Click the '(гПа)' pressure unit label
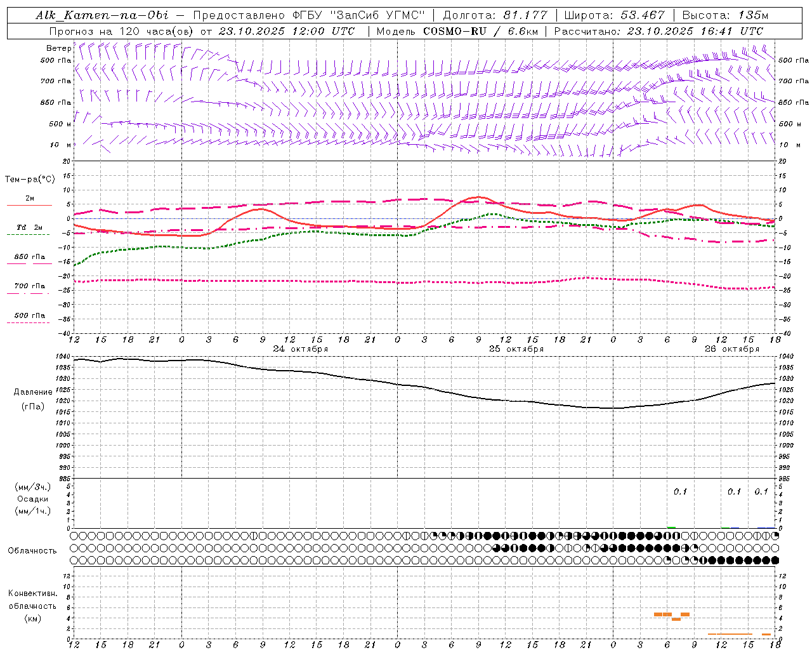The width and height of the screenshot is (812, 650). 33,407
